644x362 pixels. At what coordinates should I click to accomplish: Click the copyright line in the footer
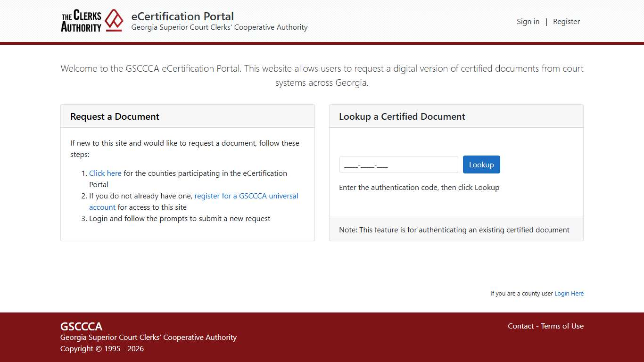click(x=102, y=348)
